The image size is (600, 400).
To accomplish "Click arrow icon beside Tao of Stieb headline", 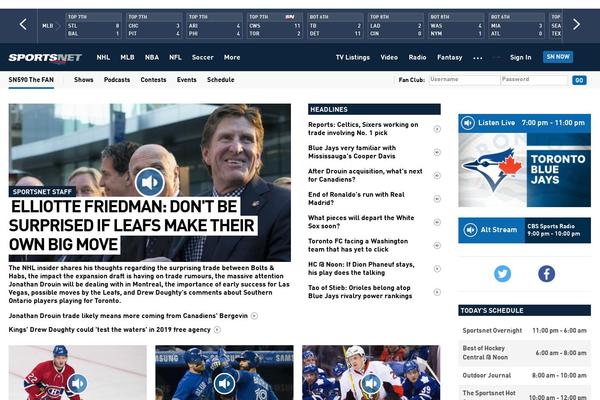I will click(437, 292).
